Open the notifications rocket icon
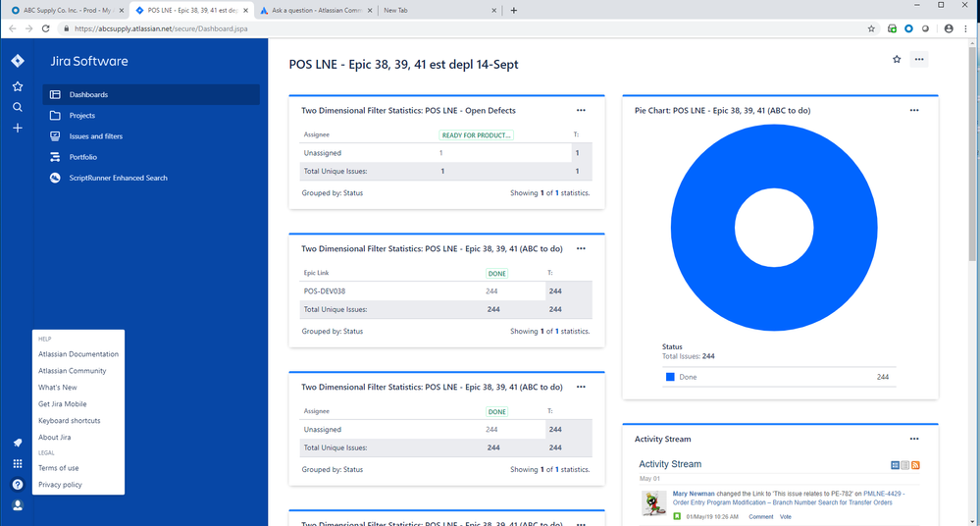 (x=18, y=443)
